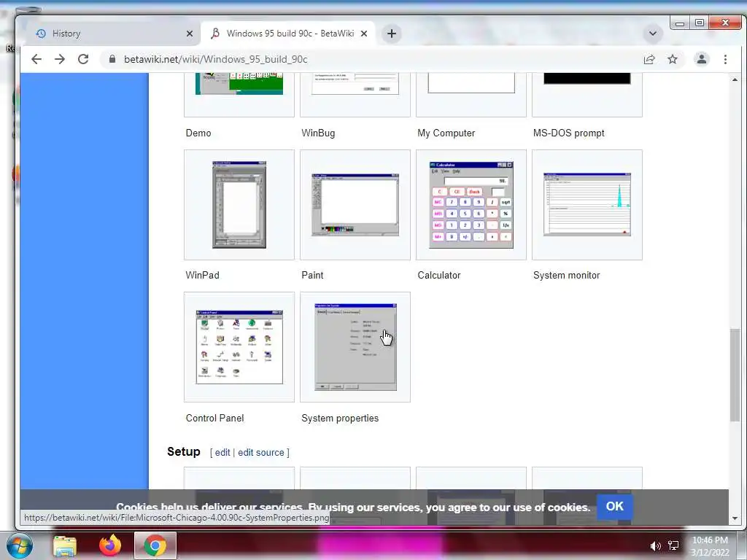The image size is (747, 560).
Task: Click the MS-DOS prompt caption text
Action: click(x=569, y=133)
